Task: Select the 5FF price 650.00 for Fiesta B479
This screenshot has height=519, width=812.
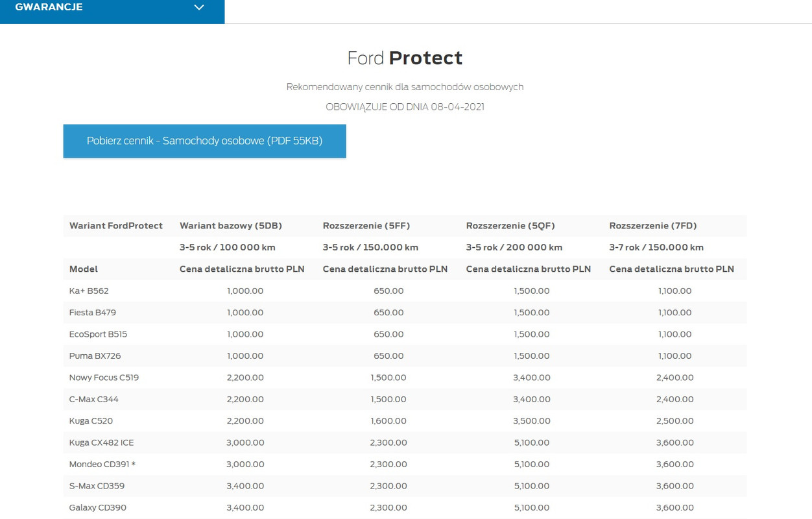Action: point(388,312)
